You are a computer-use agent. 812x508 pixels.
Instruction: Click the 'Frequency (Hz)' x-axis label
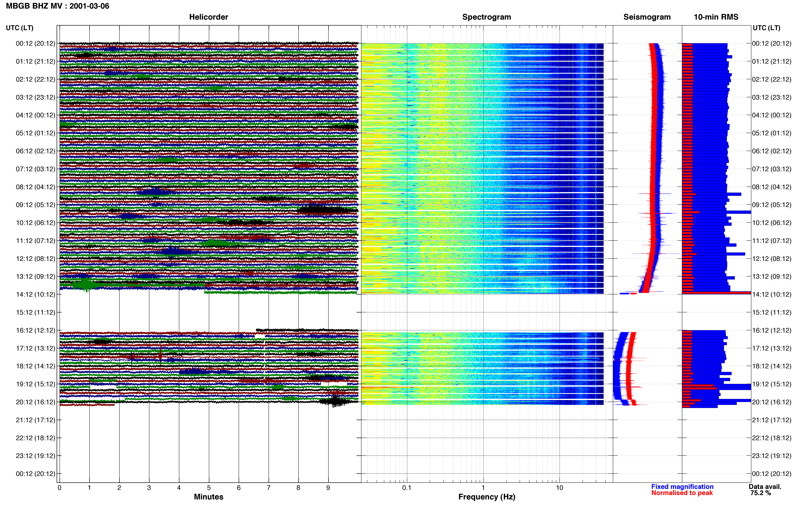[487, 497]
